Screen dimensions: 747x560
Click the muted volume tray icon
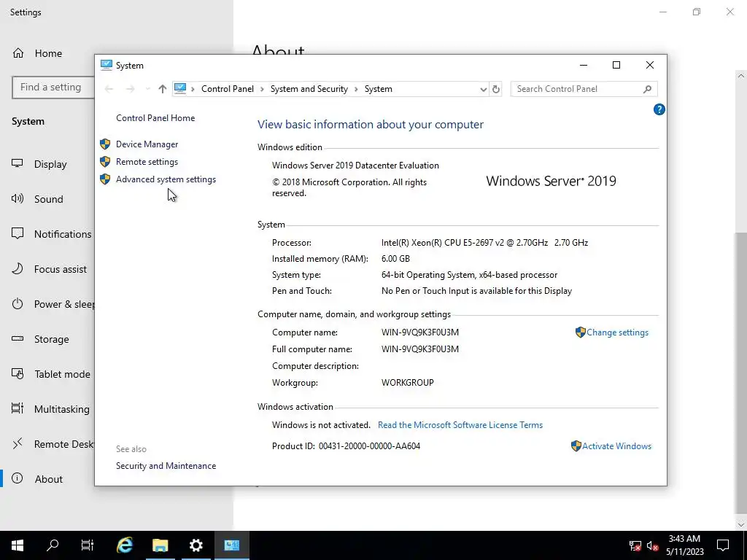(652, 545)
